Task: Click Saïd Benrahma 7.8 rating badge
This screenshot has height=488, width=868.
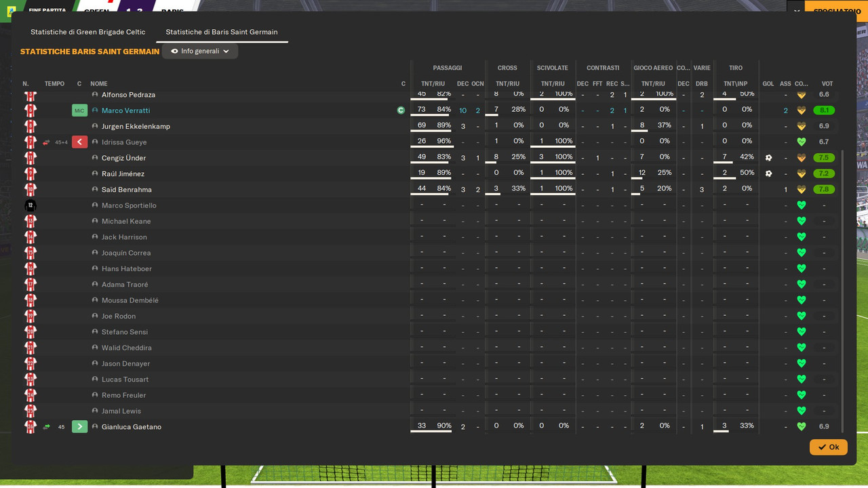Action: (824, 190)
